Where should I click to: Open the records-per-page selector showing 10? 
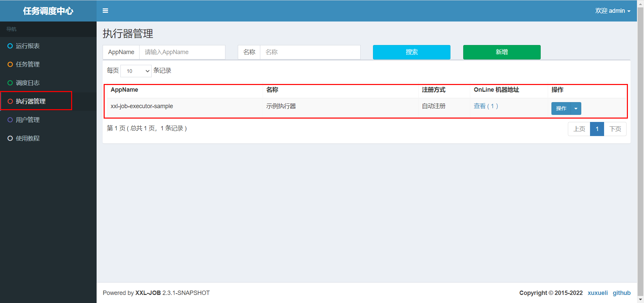click(x=136, y=71)
